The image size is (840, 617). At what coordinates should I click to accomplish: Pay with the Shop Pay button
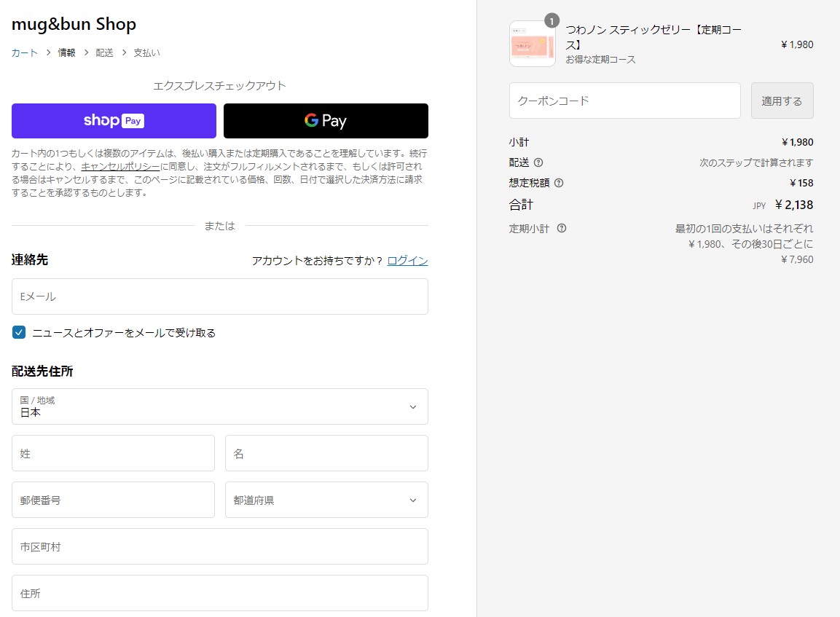(x=114, y=121)
